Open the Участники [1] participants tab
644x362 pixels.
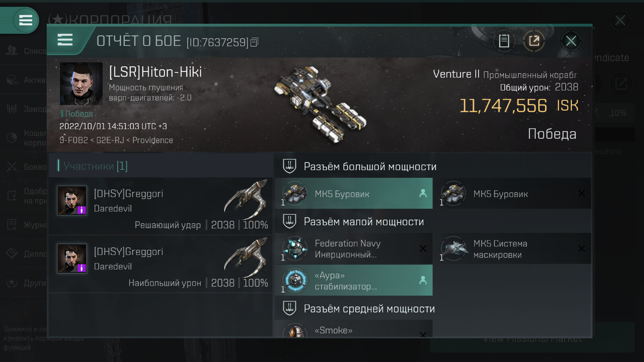(95, 166)
